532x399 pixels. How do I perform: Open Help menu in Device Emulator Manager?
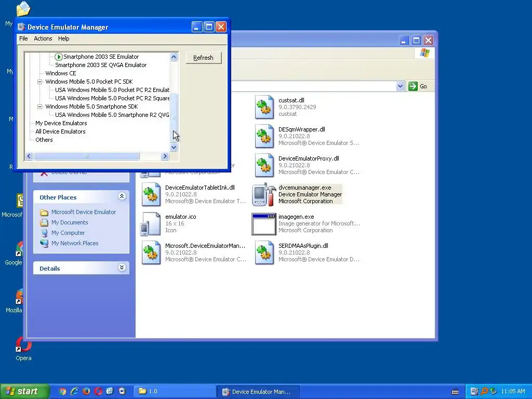[63, 38]
